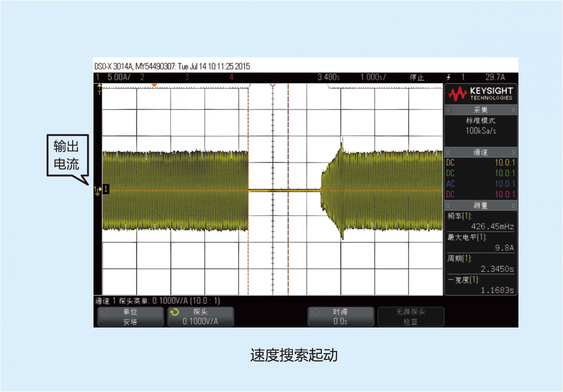Image resolution: width=563 pixels, height=392 pixels.
Task: Toggle channel 3 indicator in top bar
Action: tap(187, 77)
